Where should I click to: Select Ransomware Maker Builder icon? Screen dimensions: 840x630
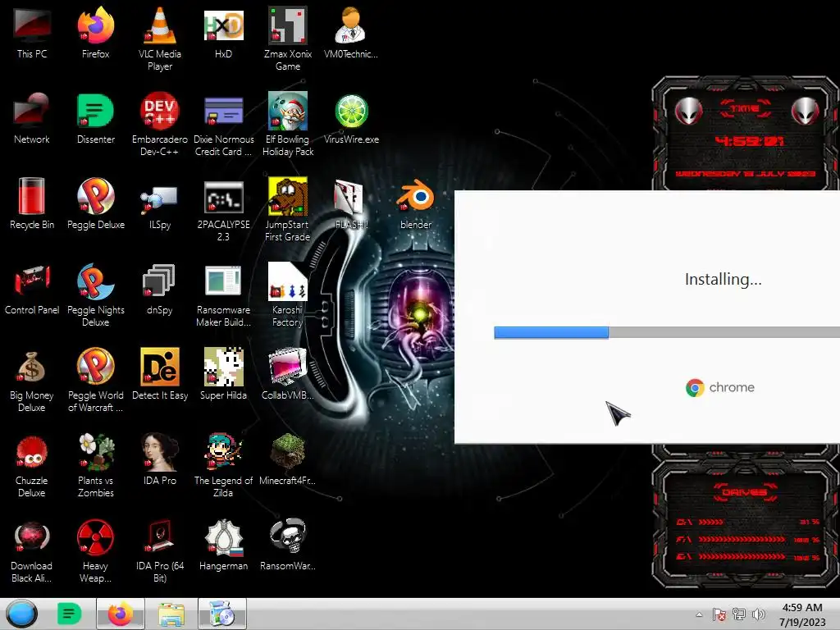223,294
